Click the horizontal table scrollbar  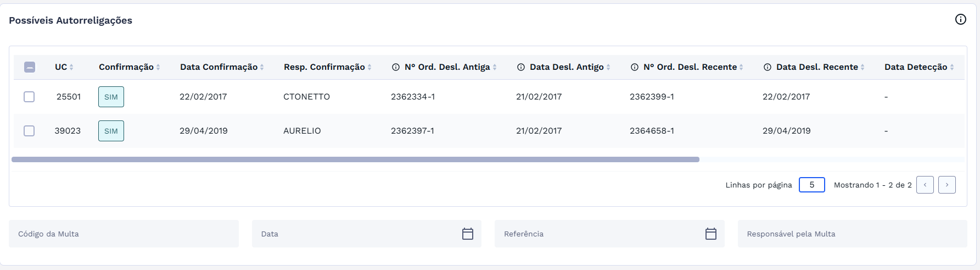[355, 159]
